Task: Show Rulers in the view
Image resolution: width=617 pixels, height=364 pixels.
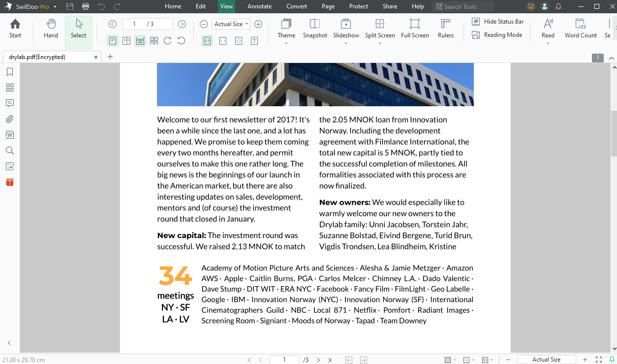Action: [x=446, y=29]
